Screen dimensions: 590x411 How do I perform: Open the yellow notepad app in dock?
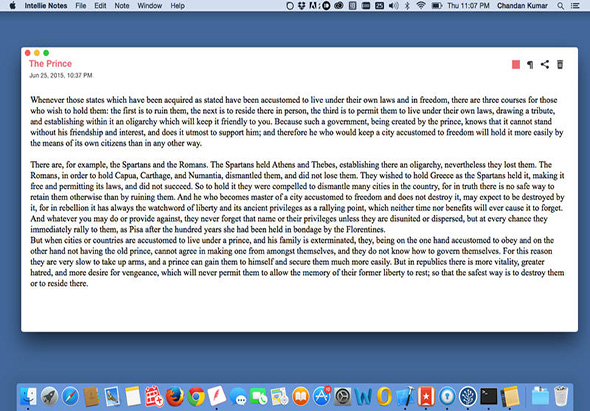510,396
